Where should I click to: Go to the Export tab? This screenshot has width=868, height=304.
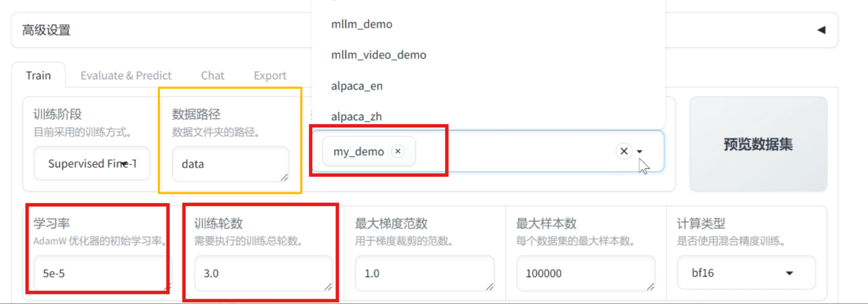tap(270, 76)
